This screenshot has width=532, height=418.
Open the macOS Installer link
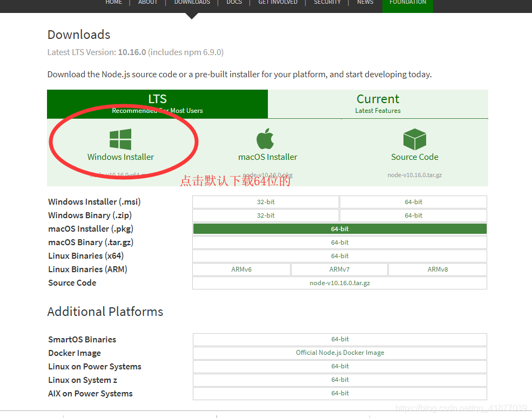[x=268, y=157]
